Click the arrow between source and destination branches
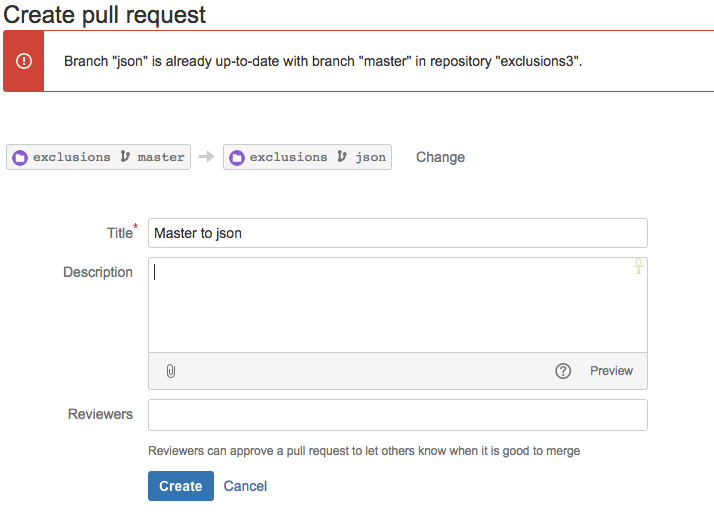The height and width of the screenshot is (528, 714). coord(207,157)
